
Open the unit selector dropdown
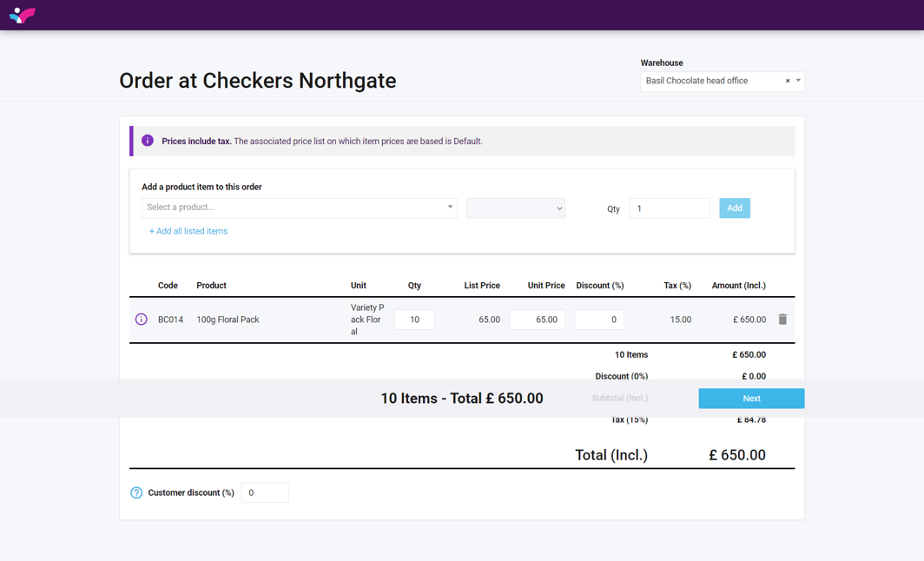(x=516, y=208)
